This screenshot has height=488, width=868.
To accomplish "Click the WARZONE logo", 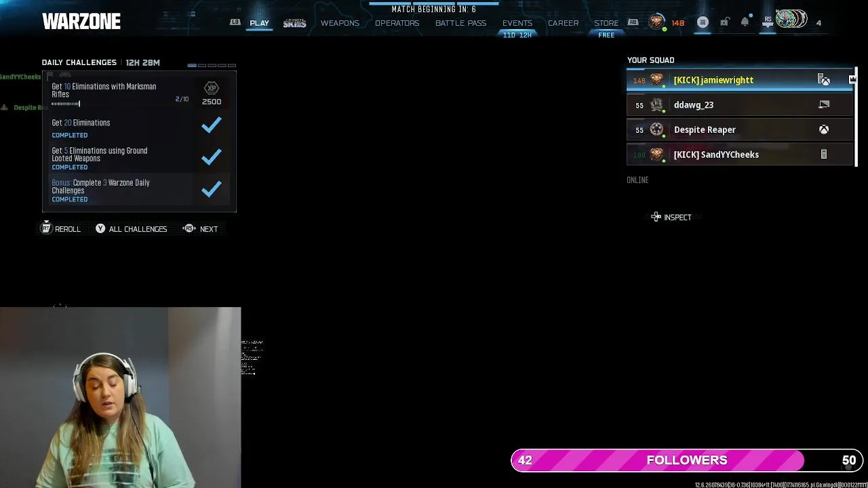I will pyautogui.click(x=81, y=22).
